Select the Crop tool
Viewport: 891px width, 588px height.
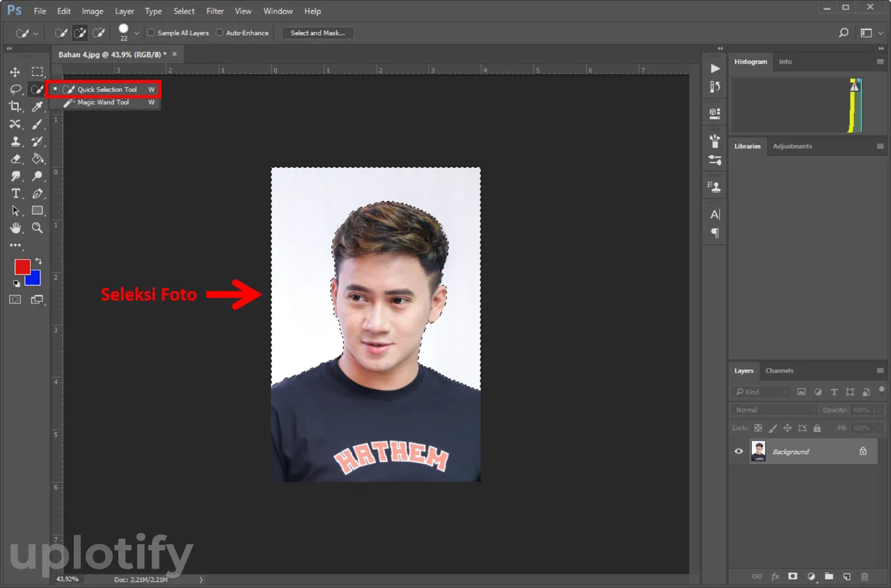pyautogui.click(x=15, y=106)
